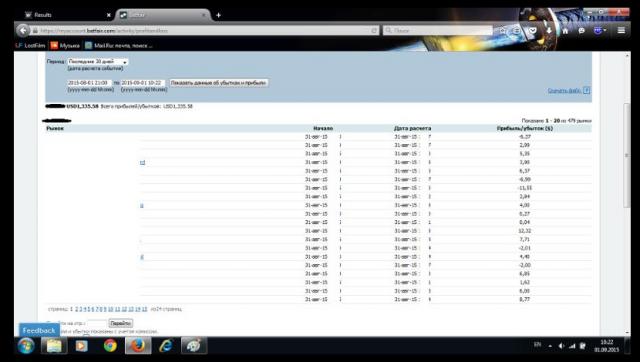Open the Windows Start menu orb

(x=26, y=346)
